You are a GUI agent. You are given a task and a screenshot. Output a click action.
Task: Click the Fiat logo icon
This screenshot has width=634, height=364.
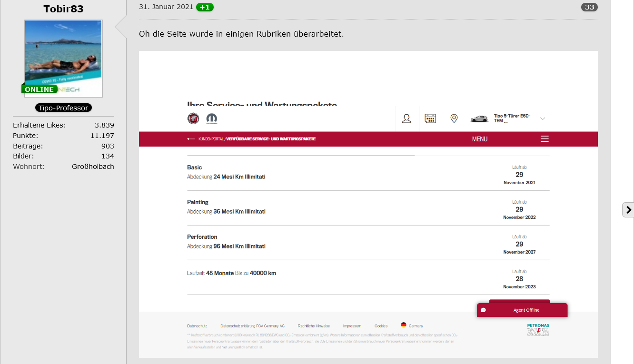tap(193, 118)
